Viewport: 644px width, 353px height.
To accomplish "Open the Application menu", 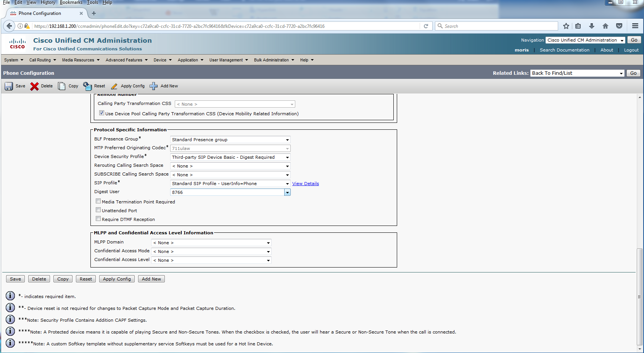I will click(x=190, y=60).
